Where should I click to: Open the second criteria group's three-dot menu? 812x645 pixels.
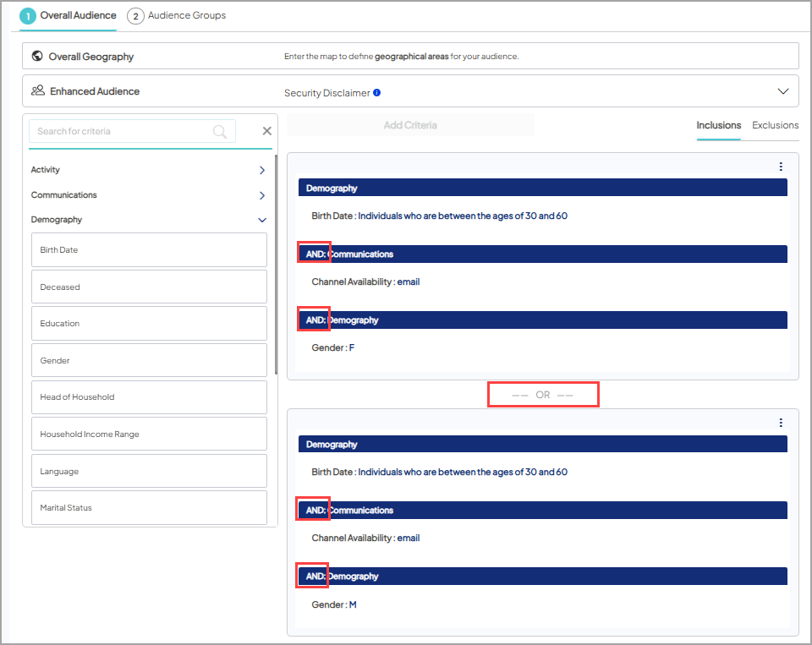coord(781,423)
